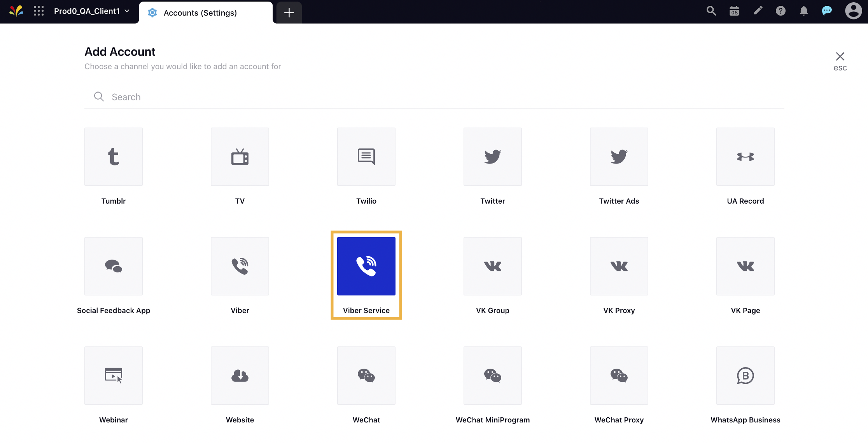
Task: Click the Twilio label text
Action: pyautogui.click(x=366, y=201)
